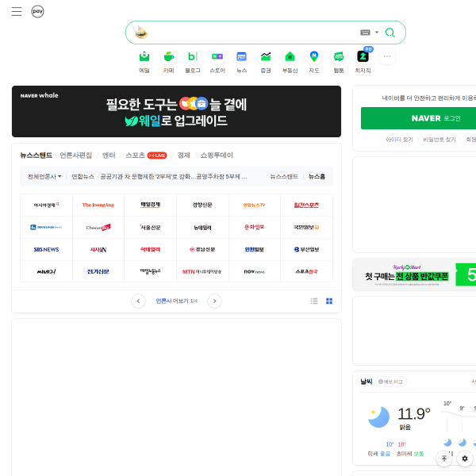Expand the 전체언론사 dropdown
This screenshot has height=476, width=476.
44,177
